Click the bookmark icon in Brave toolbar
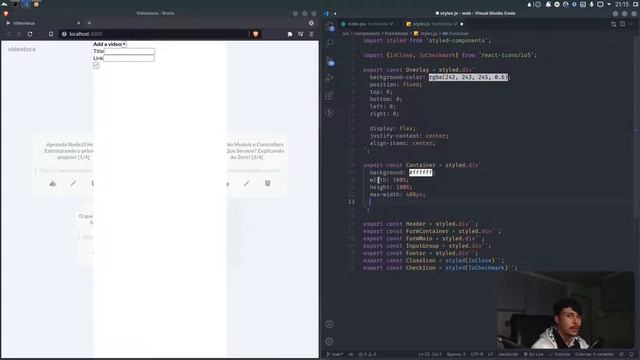The width and height of the screenshot is (640, 360). [x=51, y=34]
